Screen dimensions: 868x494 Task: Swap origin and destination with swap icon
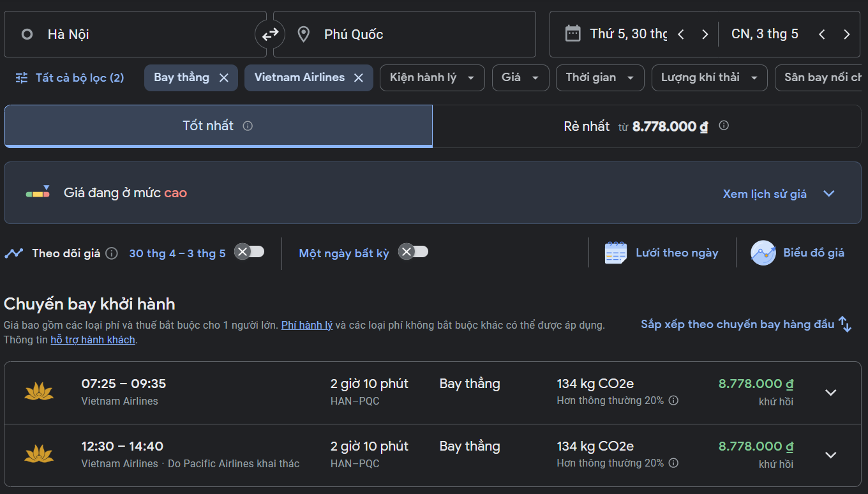click(270, 34)
